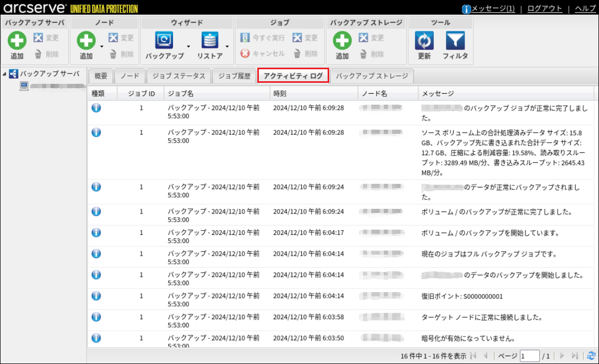Viewport: 599px width, 364px height.
Task: Expand the ノード 追加 dropdown arrow
Action: tap(102, 46)
